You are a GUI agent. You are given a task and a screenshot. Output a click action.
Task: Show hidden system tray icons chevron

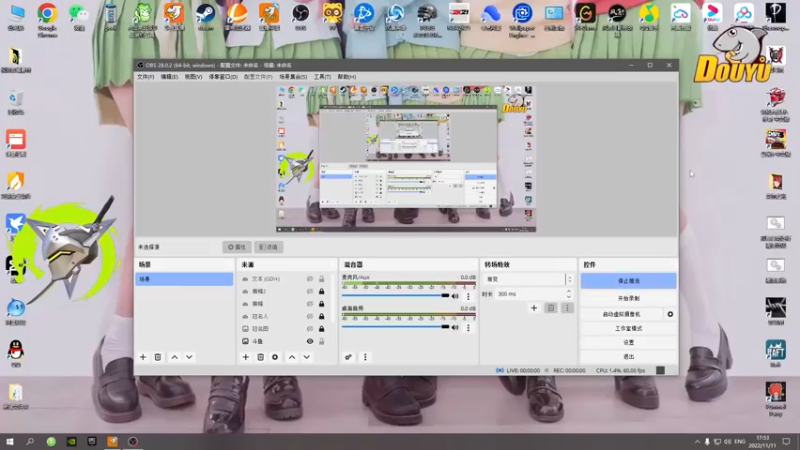(697, 441)
